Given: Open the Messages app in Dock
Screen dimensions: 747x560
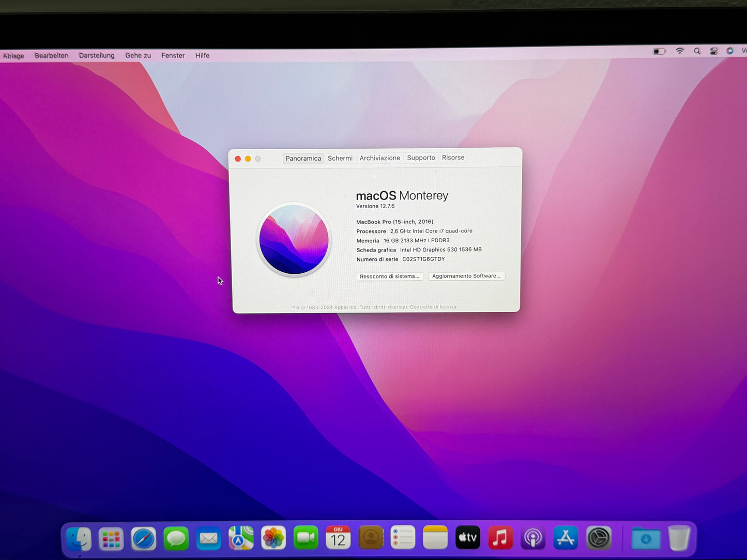Looking at the screenshot, I should (176, 539).
